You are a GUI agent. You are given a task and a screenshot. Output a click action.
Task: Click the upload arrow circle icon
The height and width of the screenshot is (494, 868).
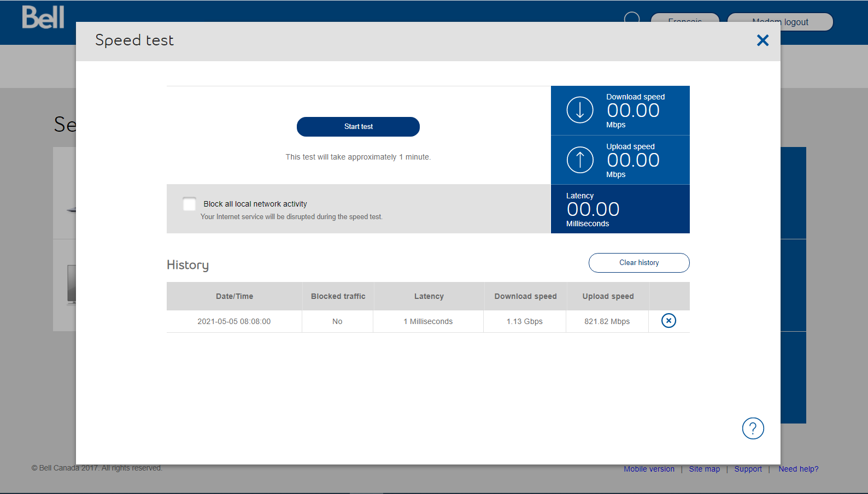pos(580,160)
